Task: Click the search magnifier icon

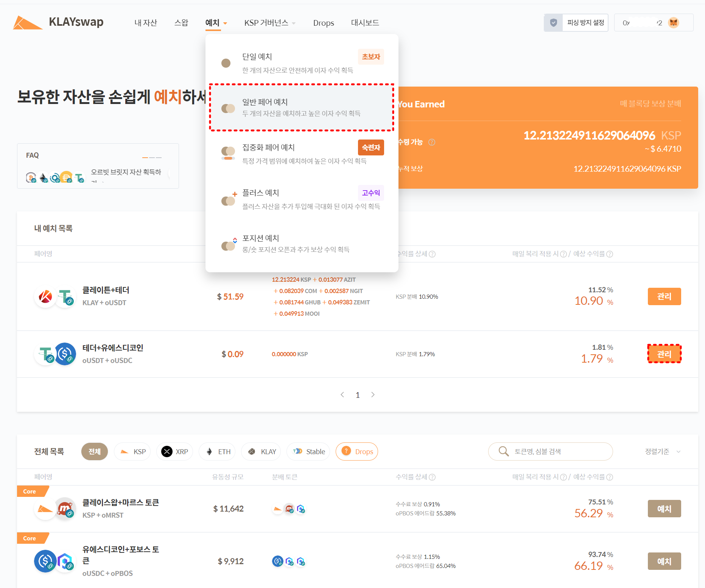Action: pyautogui.click(x=503, y=451)
